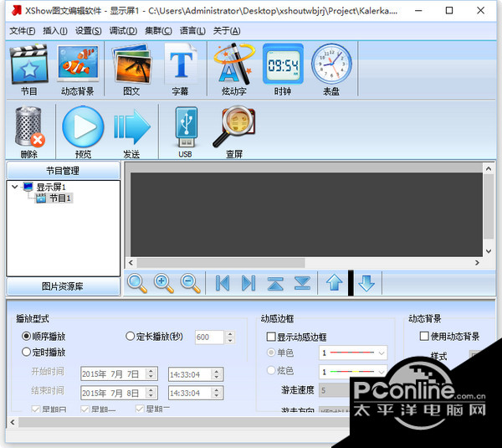The image size is (502, 448).
Task: Select the 顺序播放 radio button
Action: [26, 336]
